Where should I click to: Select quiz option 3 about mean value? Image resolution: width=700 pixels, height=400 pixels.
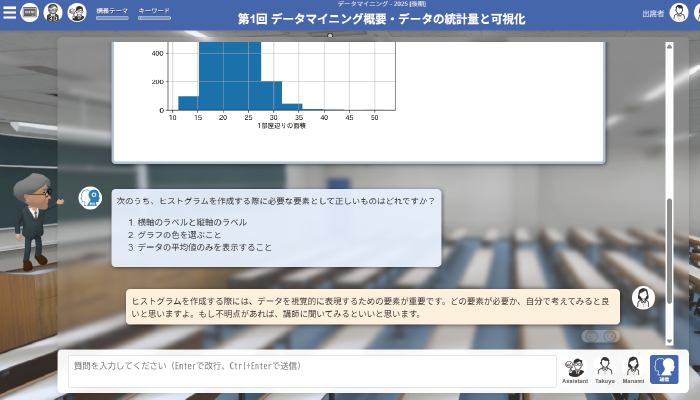[204, 247]
